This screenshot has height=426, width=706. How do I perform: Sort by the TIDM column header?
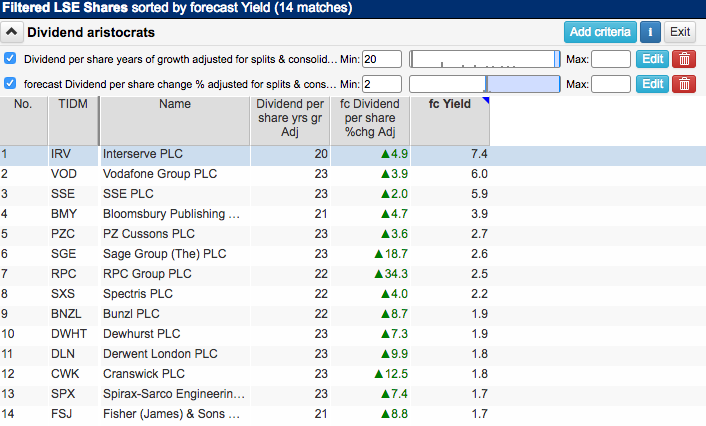click(x=73, y=121)
